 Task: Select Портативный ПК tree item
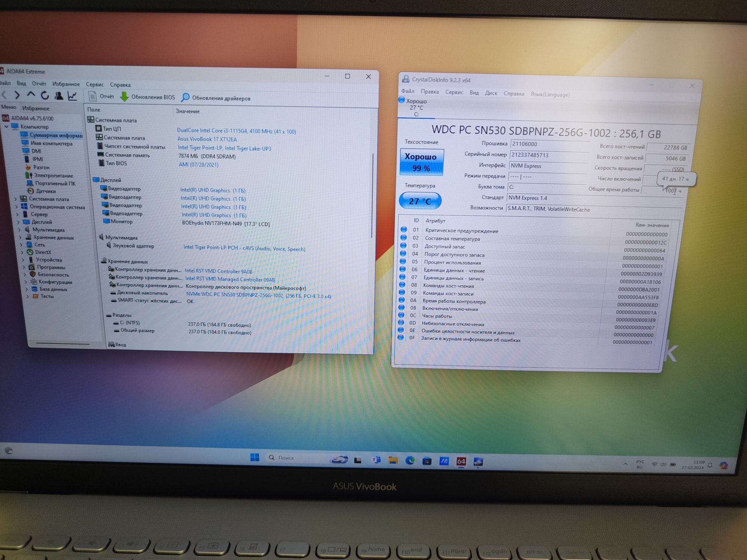[x=51, y=183]
